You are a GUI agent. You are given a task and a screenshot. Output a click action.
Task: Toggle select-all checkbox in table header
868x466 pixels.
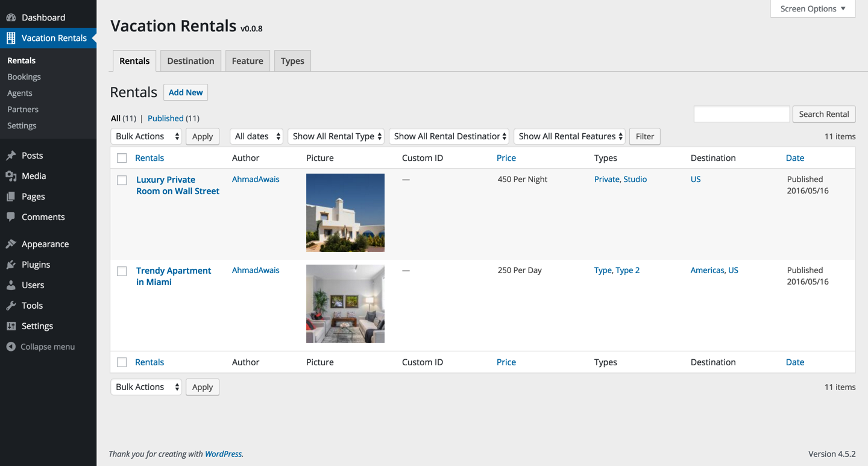click(122, 158)
